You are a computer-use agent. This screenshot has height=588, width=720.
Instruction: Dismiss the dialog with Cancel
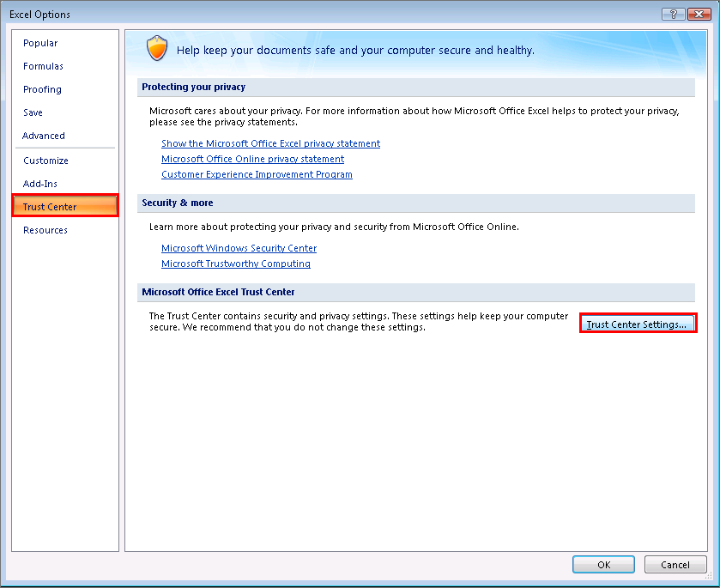pos(675,564)
